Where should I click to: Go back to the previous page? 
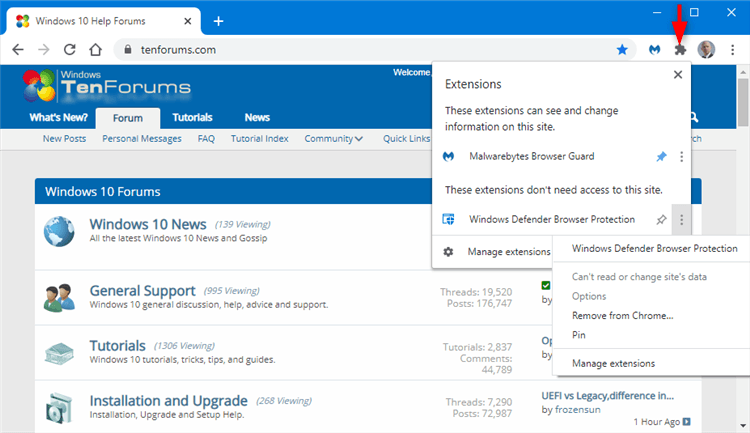tap(18, 49)
